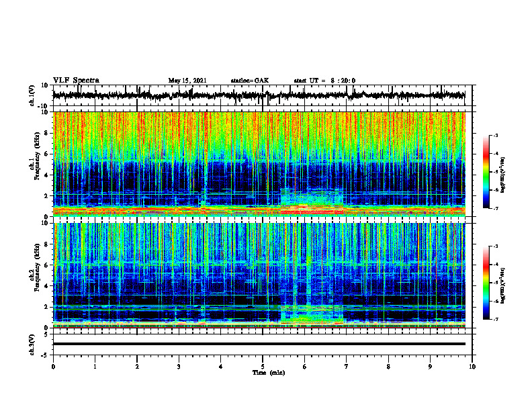The image size is (532, 411).
Task: Click the 'Time (min)' axis title
Action: pyautogui.click(x=269, y=373)
